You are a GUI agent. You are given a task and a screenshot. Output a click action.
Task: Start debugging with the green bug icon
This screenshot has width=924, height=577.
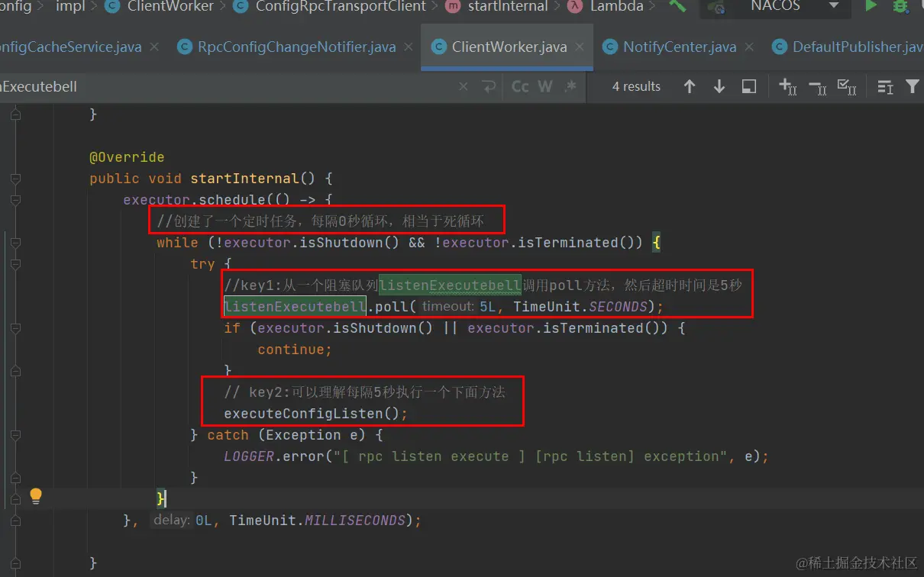(900, 6)
